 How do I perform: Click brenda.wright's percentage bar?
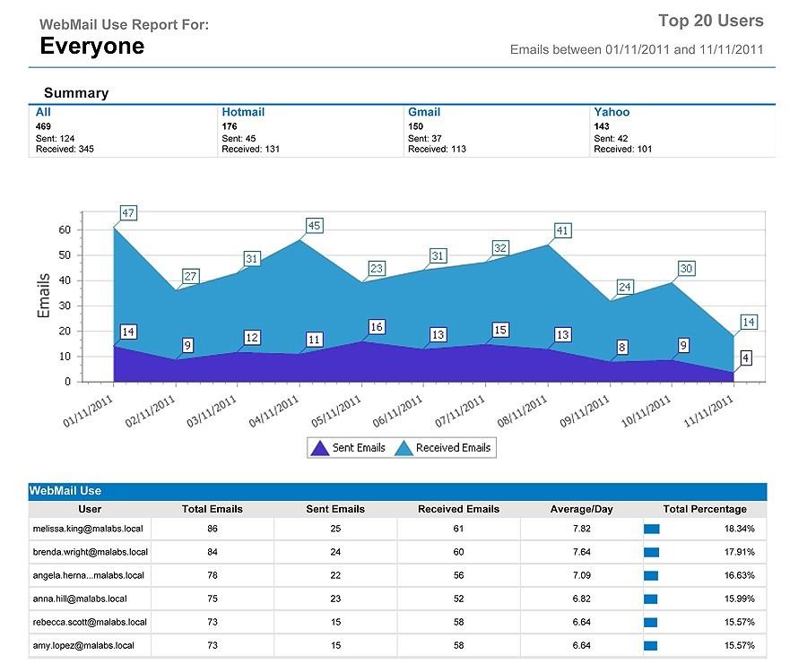point(652,552)
